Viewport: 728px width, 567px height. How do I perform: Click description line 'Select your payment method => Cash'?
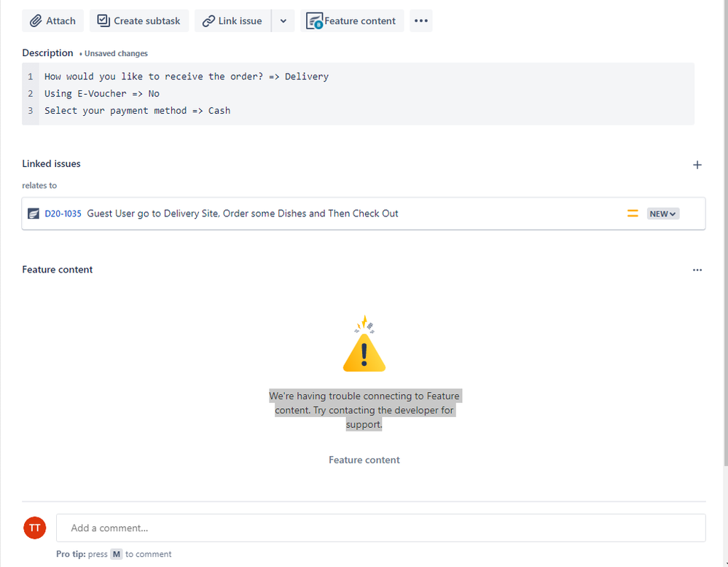138,111
